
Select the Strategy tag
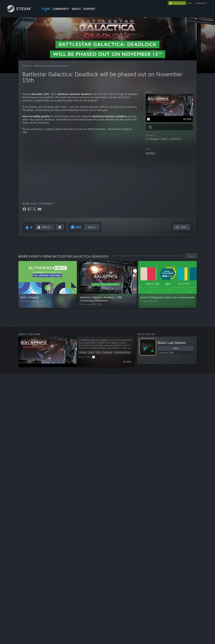point(83,352)
